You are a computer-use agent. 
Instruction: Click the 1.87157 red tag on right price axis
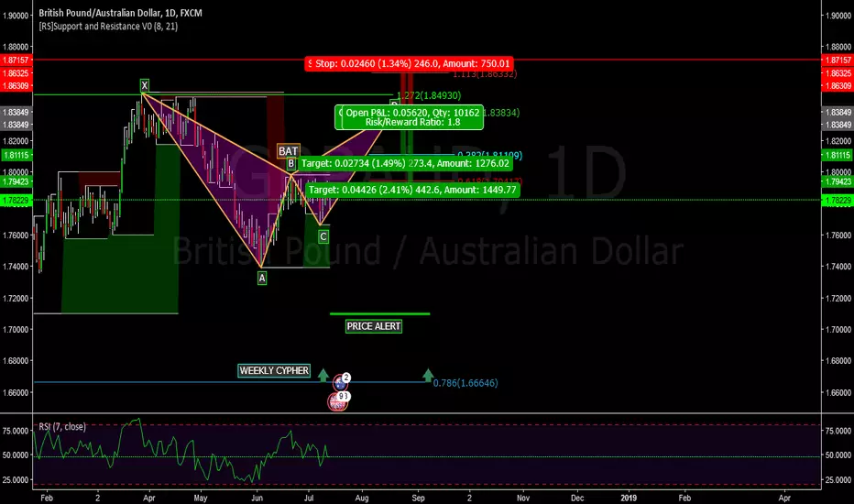pos(838,60)
